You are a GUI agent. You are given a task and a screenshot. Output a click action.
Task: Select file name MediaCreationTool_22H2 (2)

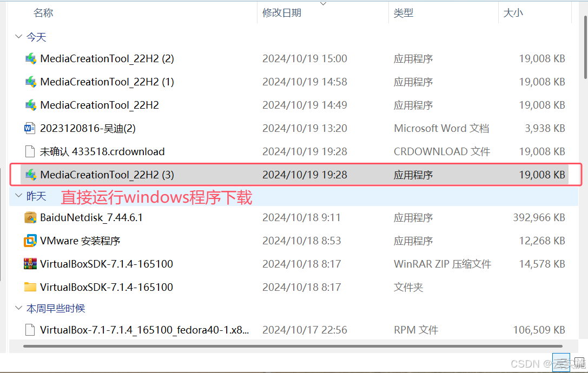[x=107, y=58]
